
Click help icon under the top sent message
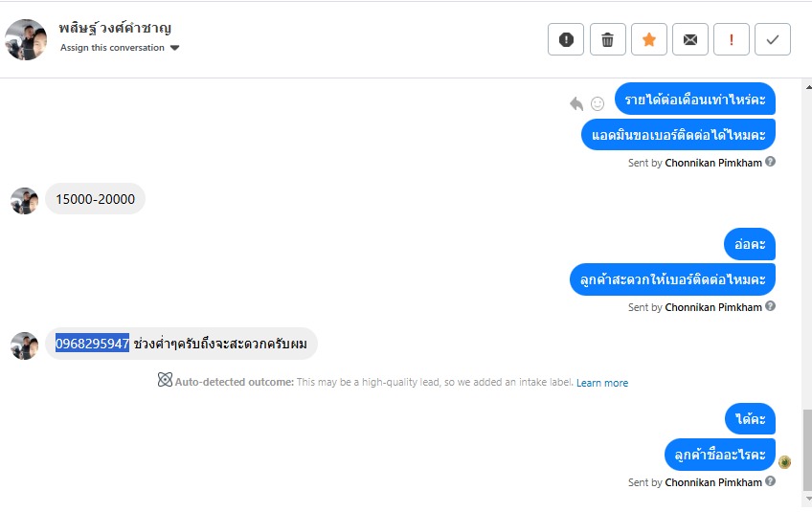(x=771, y=162)
